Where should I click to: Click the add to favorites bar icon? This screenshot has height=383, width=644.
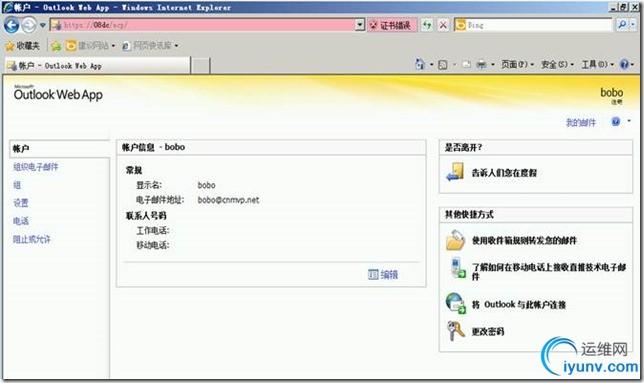point(56,46)
